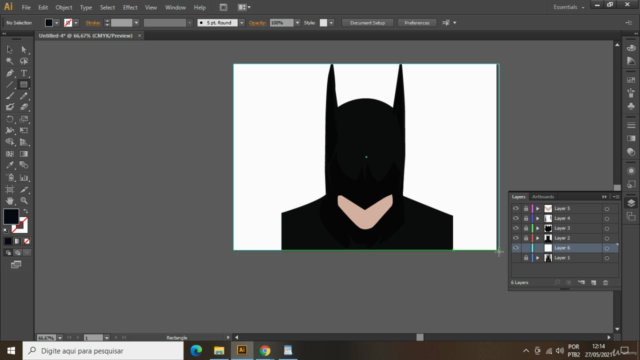Pick the Column Graph tool
Image resolution: width=640 pixels, height=360 pixels.
(x=24, y=178)
